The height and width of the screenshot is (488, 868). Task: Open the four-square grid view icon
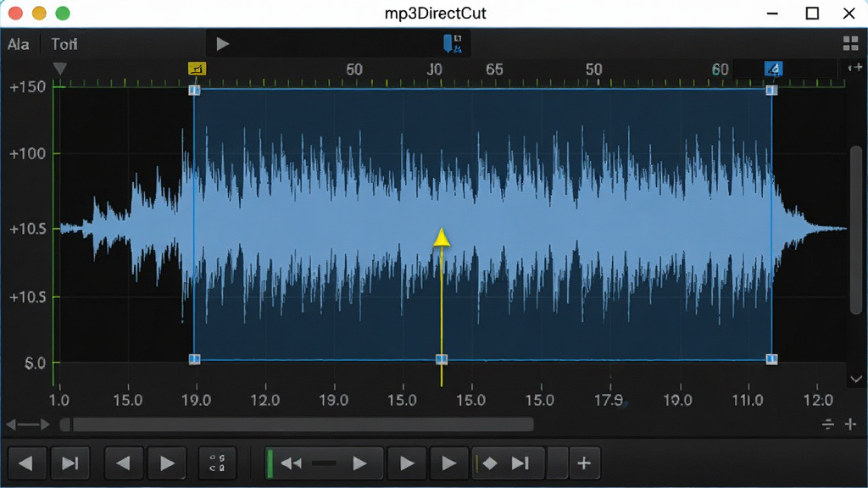[x=850, y=44]
